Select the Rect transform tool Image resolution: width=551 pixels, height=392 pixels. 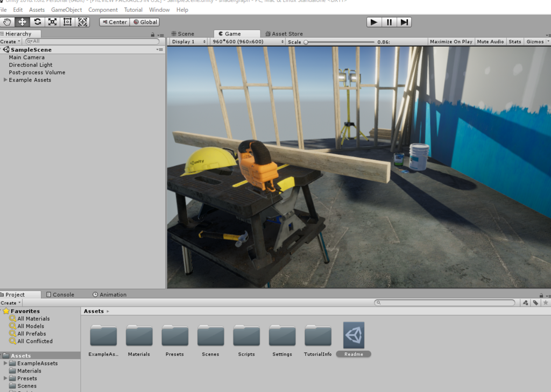(x=67, y=22)
